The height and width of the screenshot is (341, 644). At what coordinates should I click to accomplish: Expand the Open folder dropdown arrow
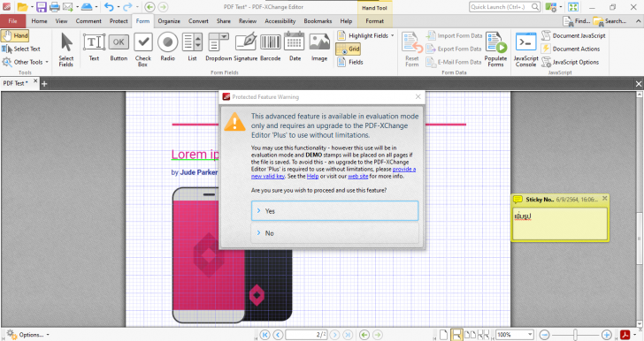[x=32, y=7]
